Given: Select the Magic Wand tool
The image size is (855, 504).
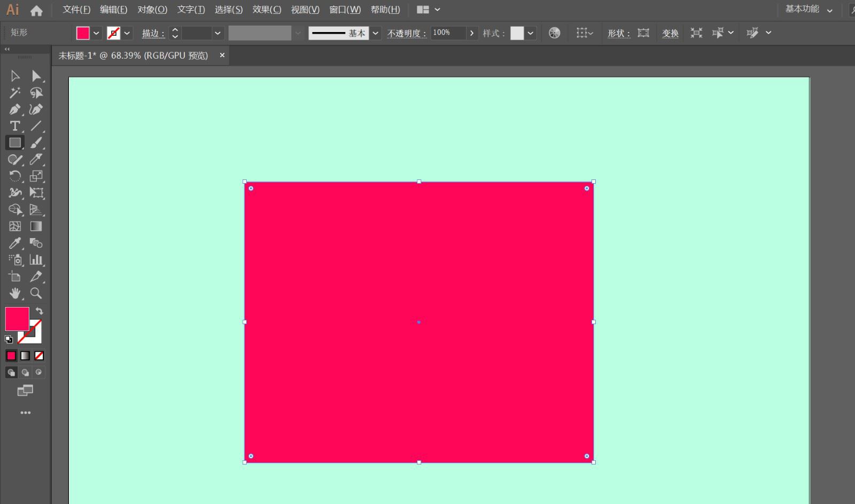Looking at the screenshot, I should coord(15,93).
